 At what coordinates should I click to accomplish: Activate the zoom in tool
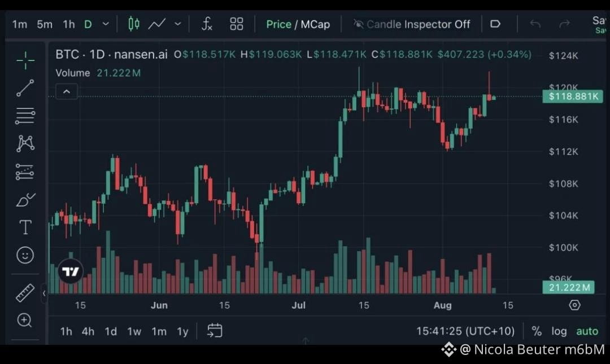click(24, 320)
